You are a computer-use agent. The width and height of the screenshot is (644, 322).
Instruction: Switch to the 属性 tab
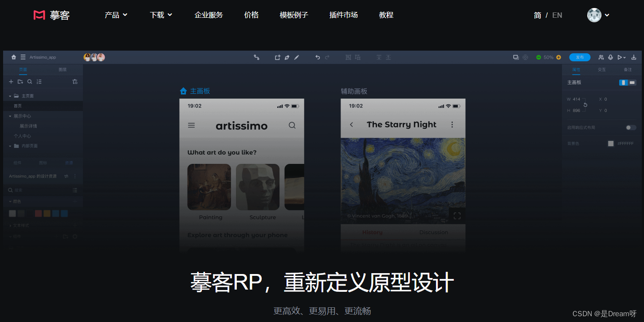pyautogui.click(x=576, y=70)
